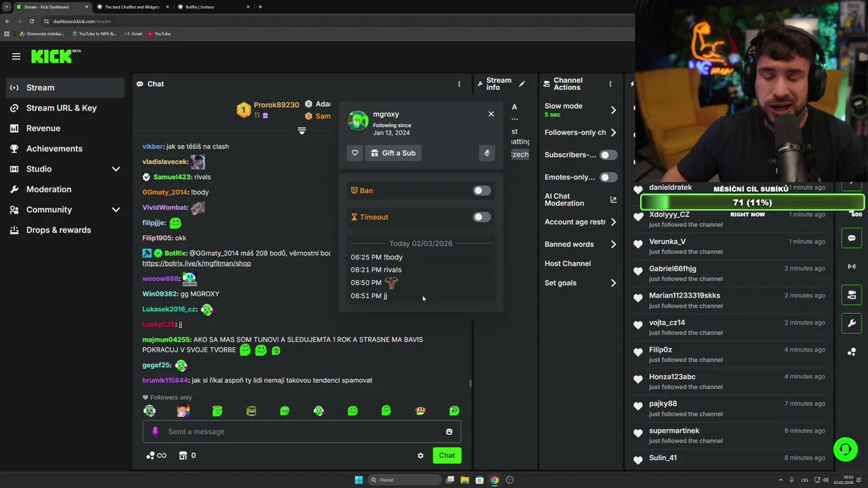868x488 pixels.
Task: Open Achievements page
Action: pos(65,148)
